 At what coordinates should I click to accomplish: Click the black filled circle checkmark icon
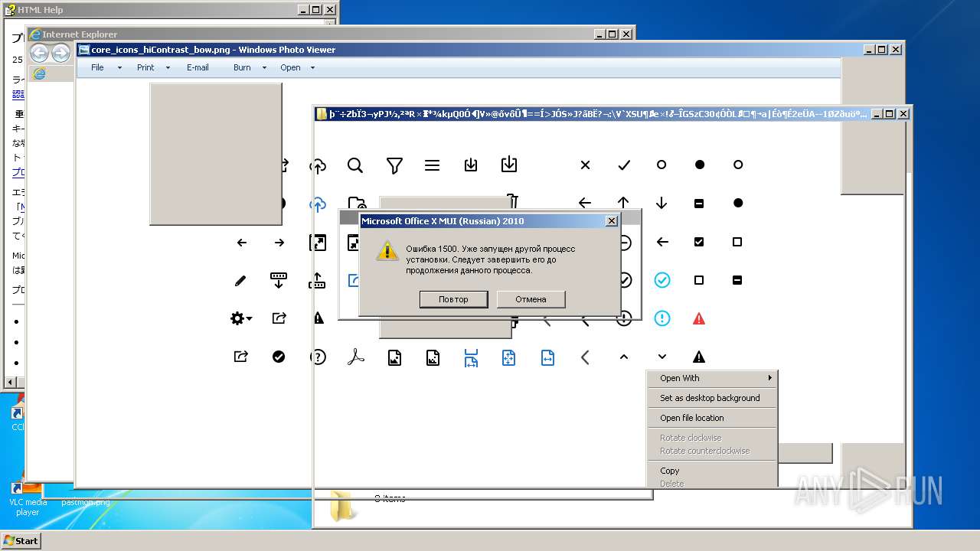(279, 357)
